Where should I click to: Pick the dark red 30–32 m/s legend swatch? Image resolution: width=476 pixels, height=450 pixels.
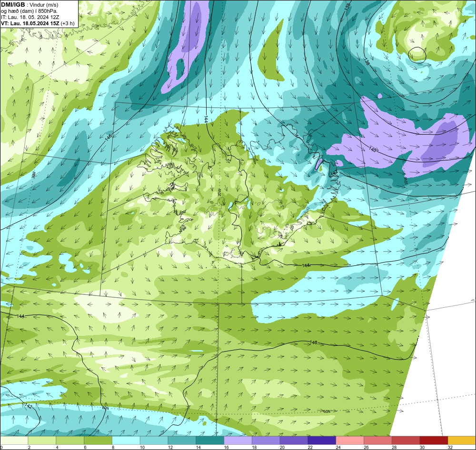[x=434, y=440]
